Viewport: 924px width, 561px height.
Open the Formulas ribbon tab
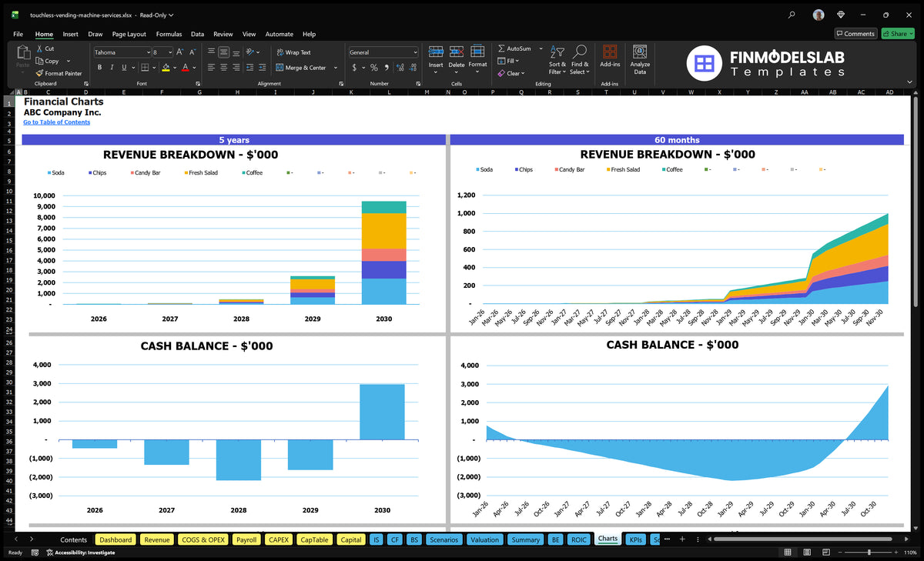coord(169,34)
